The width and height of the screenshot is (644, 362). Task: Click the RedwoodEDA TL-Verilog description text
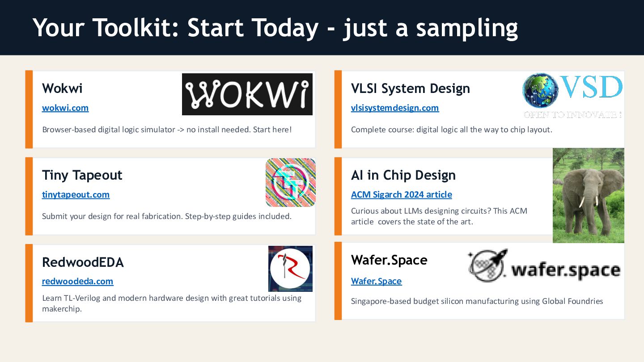[171, 303]
